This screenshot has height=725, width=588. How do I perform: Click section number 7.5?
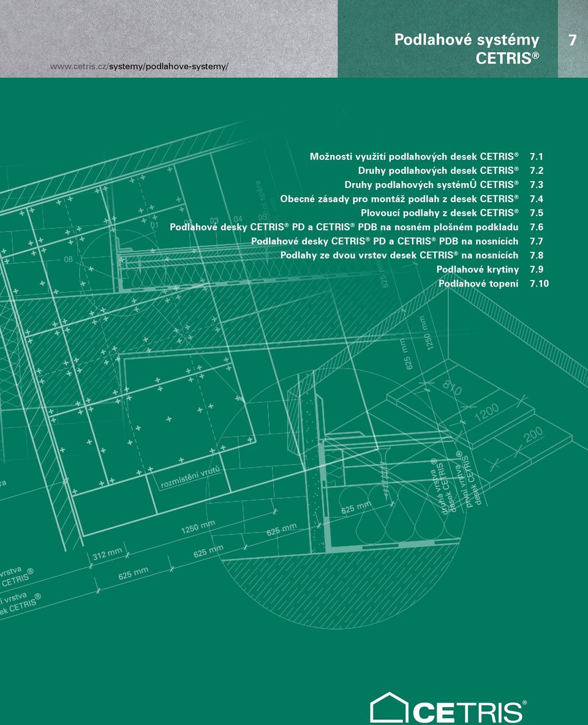(536, 213)
